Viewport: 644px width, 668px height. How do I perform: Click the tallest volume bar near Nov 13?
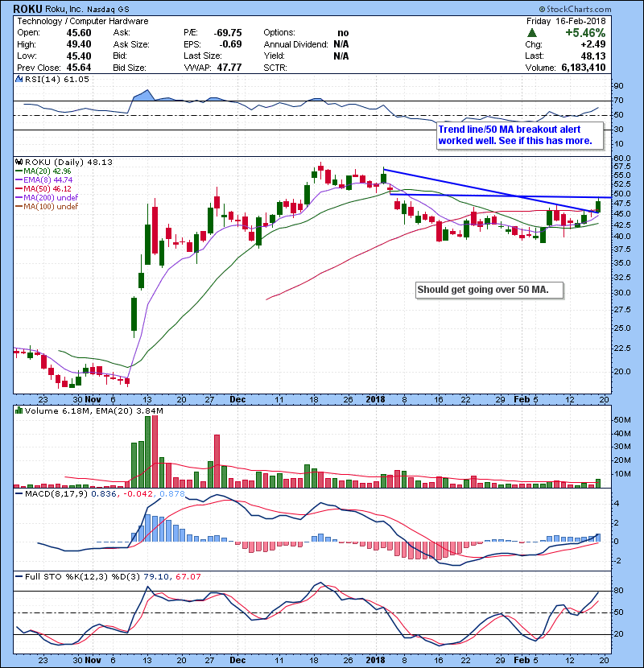155,452
